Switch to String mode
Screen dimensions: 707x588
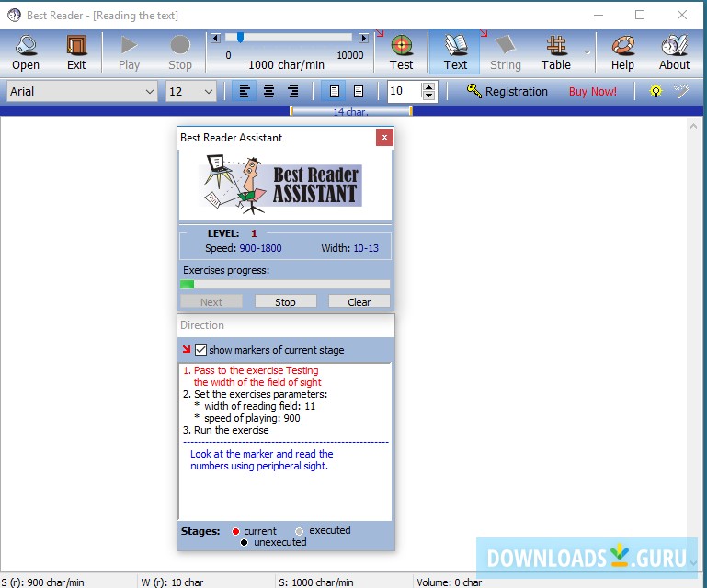506,52
